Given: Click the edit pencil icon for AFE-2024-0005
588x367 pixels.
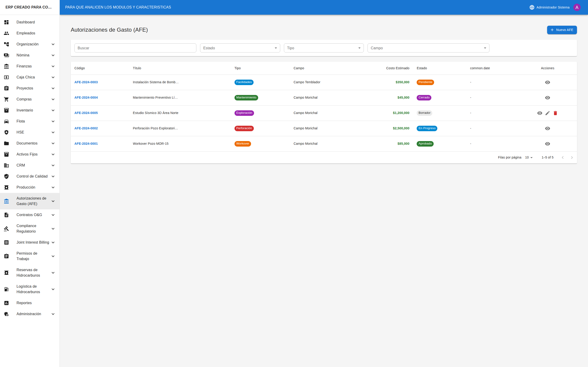Looking at the screenshot, I should (547, 113).
